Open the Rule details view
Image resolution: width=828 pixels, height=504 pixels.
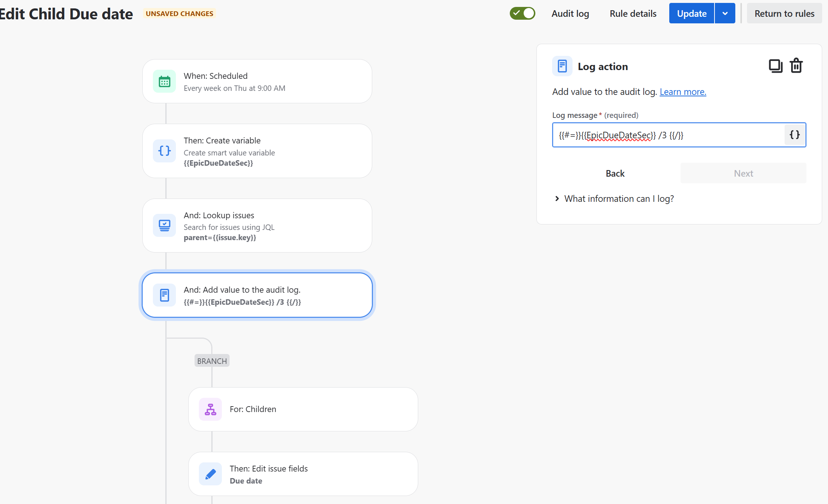pos(632,14)
